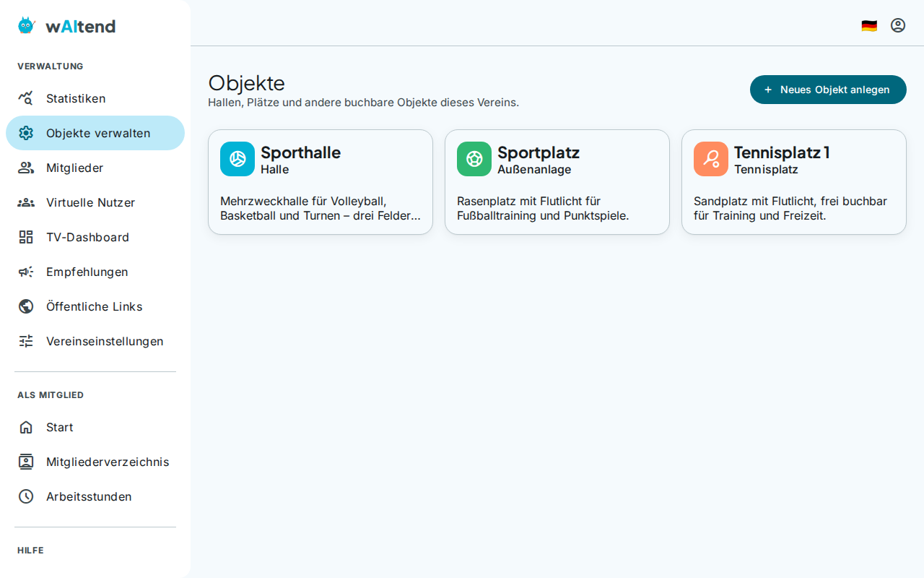Click the Start home icon
The width and height of the screenshot is (924, 578).
pos(26,427)
